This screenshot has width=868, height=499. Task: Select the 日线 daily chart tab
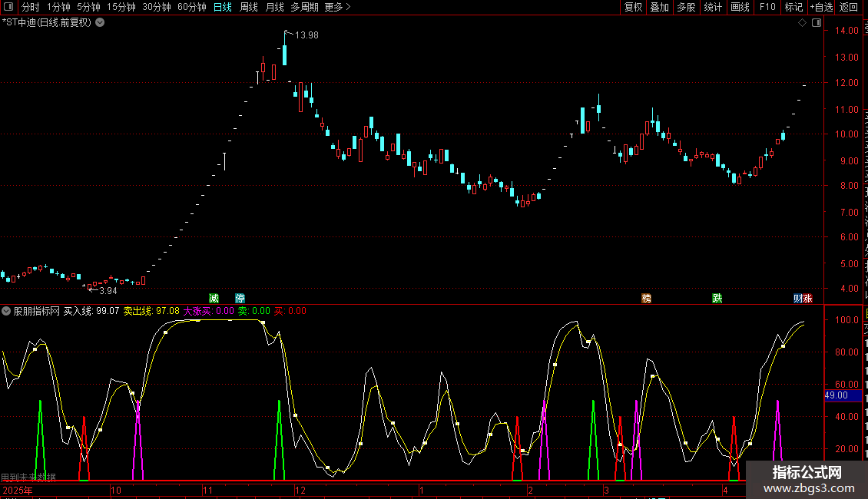click(223, 7)
